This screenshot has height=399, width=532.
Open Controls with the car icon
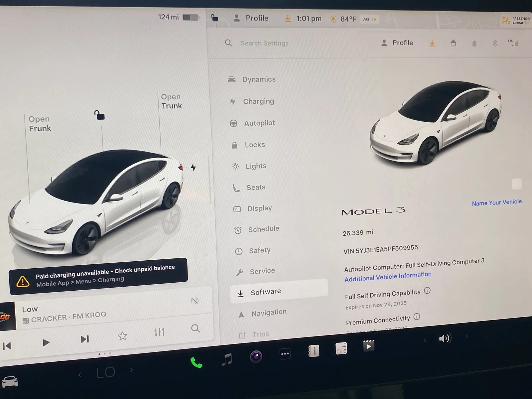10,382
